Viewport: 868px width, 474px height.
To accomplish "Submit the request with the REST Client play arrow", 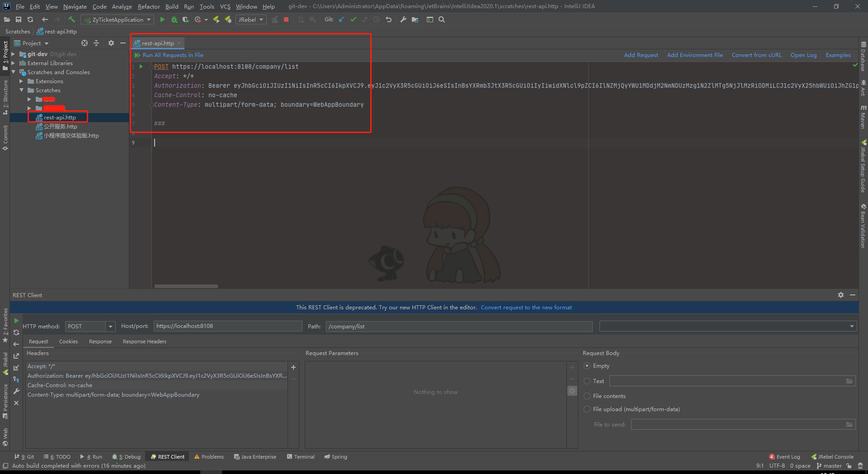I will click(16, 320).
